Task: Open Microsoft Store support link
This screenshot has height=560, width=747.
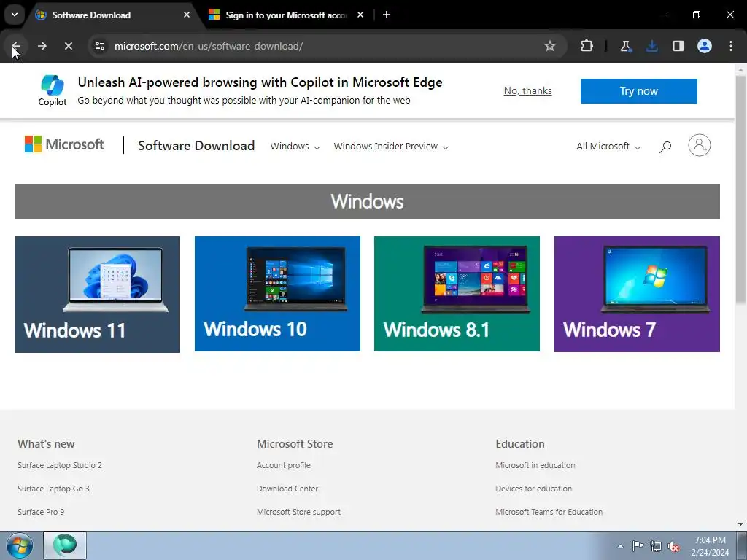Action: 298,512
